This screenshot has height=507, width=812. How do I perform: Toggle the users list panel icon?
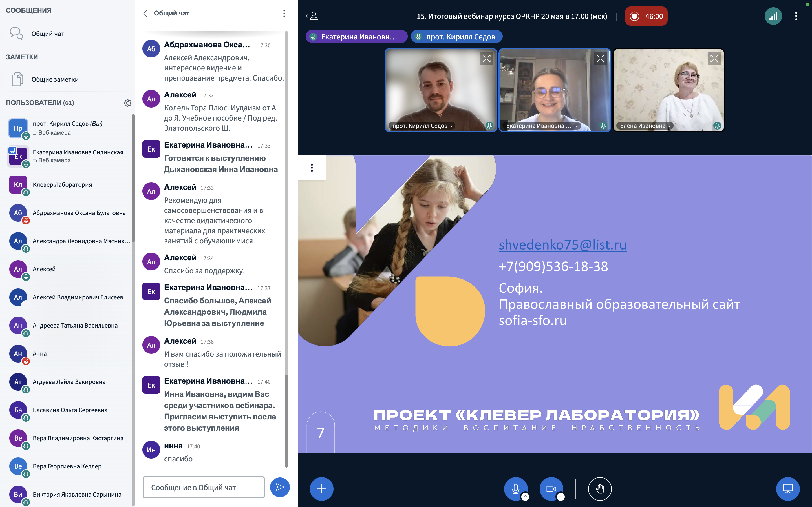[x=312, y=16]
